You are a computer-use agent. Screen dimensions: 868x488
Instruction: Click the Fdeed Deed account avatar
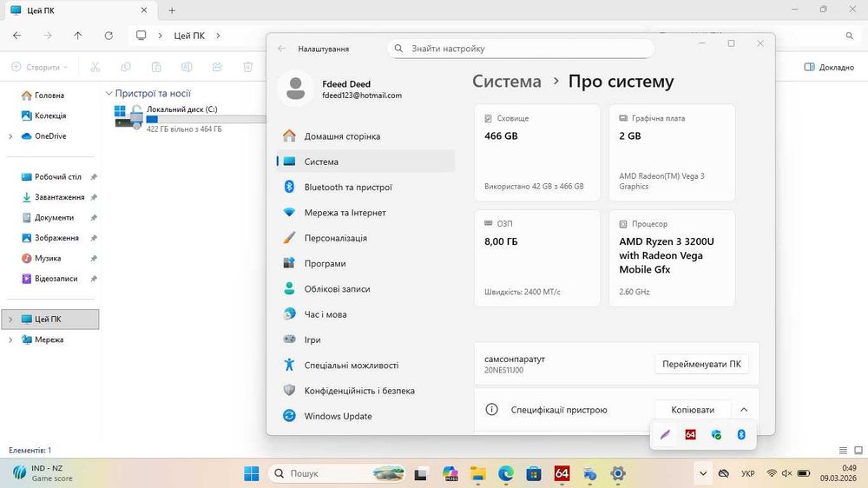coord(296,89)
